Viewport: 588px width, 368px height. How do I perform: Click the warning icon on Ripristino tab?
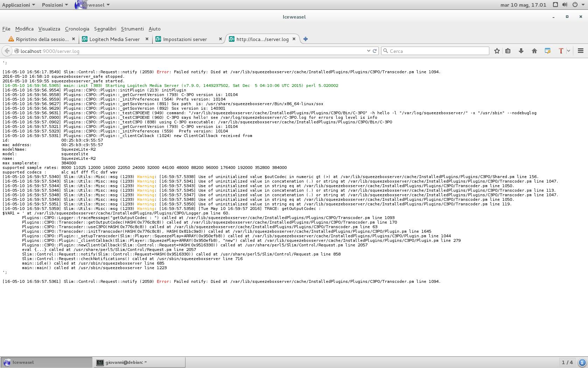pyautogui.click(x=11, y=39)
